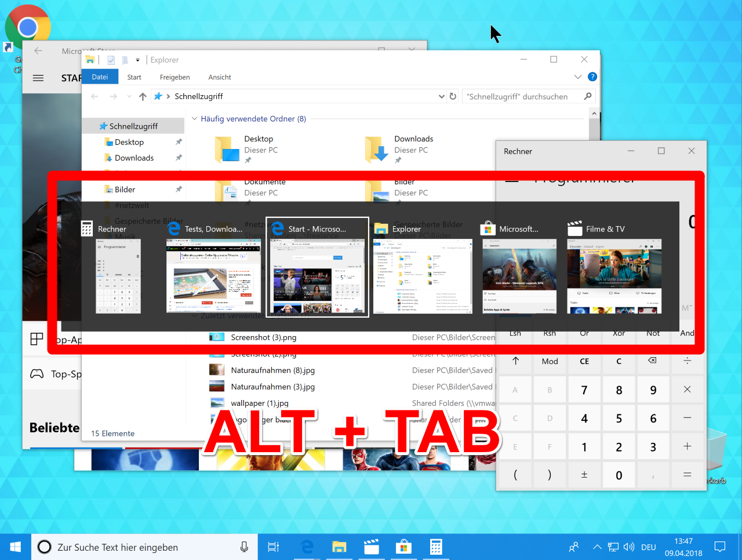Open Filme & TV taskbar icon

tap(371, 547)
